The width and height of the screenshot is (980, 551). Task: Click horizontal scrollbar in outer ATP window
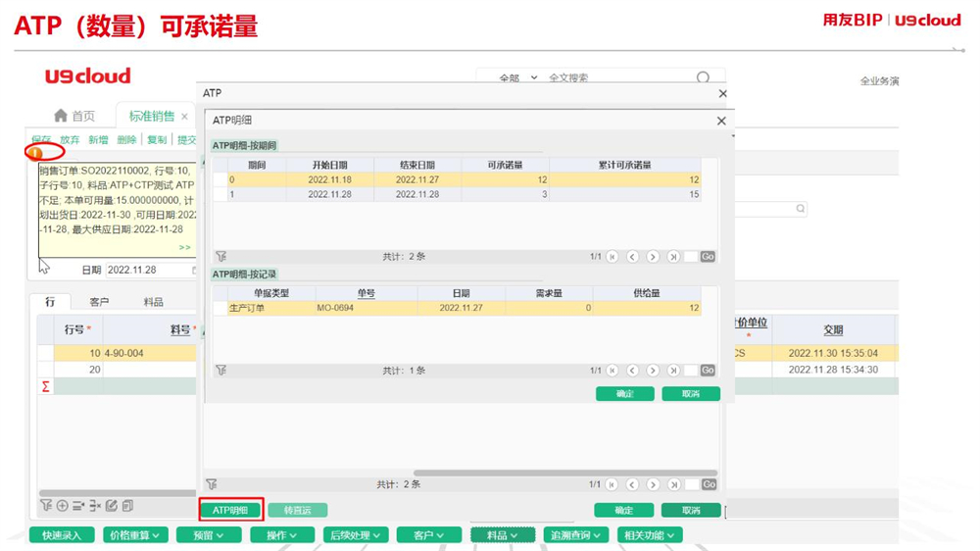(x=565, y=474)
